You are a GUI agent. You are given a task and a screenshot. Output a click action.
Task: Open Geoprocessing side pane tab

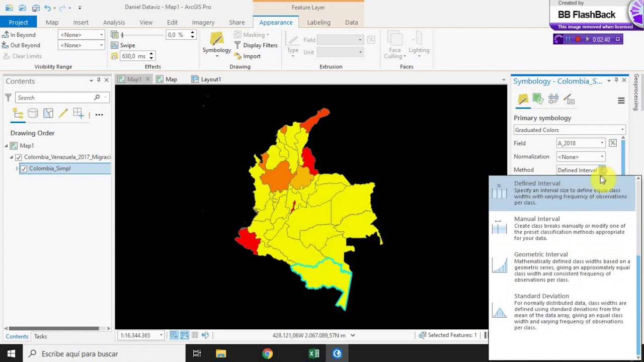(637, 93)
